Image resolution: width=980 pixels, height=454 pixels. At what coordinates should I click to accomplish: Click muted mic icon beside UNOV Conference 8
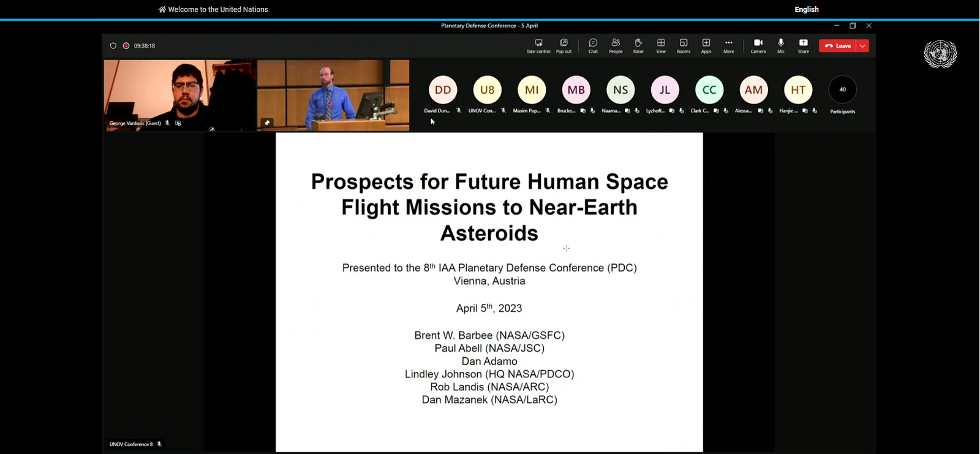coord(159,444)
